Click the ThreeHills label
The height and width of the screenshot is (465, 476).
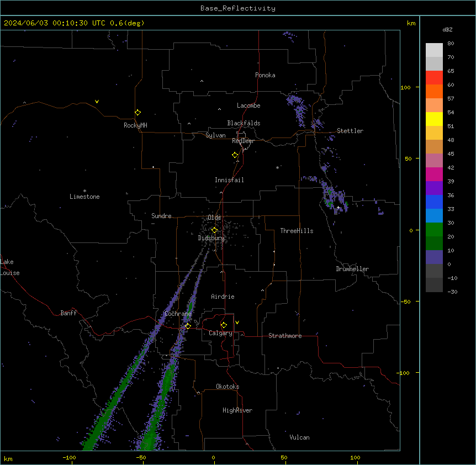(x=297, y=231)
